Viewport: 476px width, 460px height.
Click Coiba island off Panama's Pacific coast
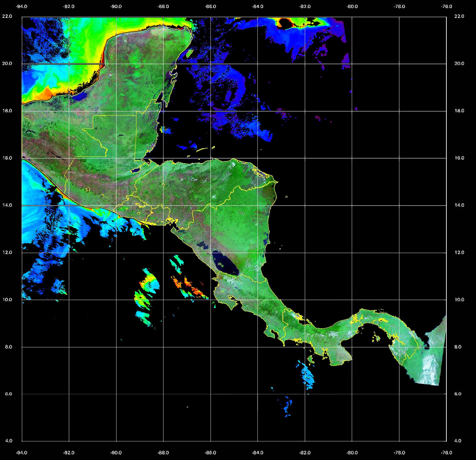coord(311,360)
